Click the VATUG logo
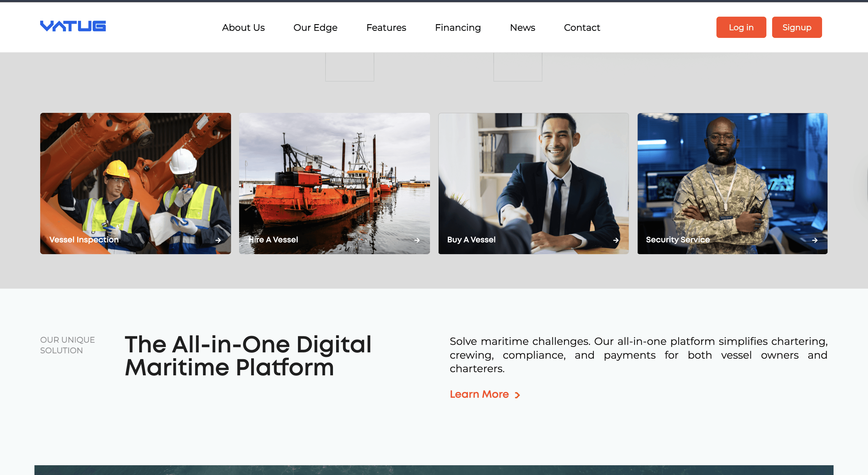 pyautogui.click(x=73, y=26)
